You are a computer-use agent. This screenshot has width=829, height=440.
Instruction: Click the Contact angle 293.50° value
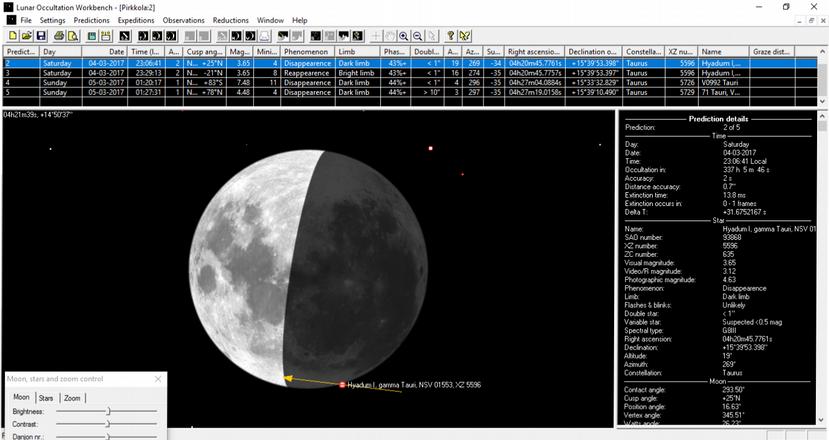[734, 390]
